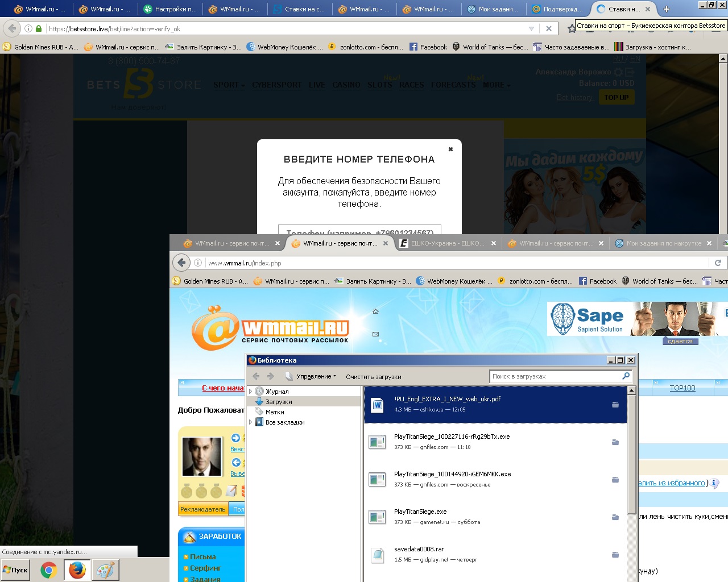Screen dimensions: 728x582
Task: Click Betsstore page scrollbar up arrow
Action: [723, 59]
